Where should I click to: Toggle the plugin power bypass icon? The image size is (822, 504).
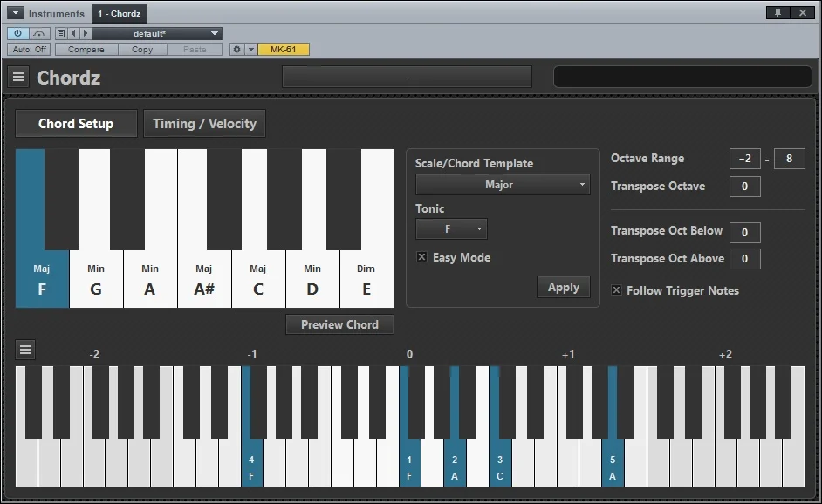point(17,33)
